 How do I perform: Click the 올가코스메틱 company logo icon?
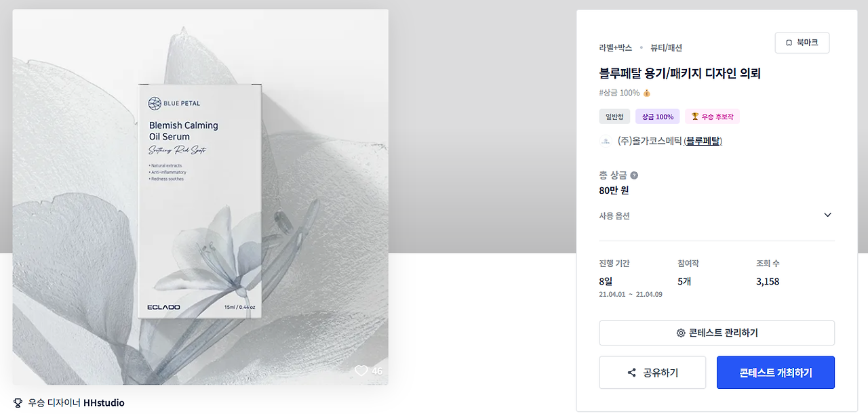(605, 142)
